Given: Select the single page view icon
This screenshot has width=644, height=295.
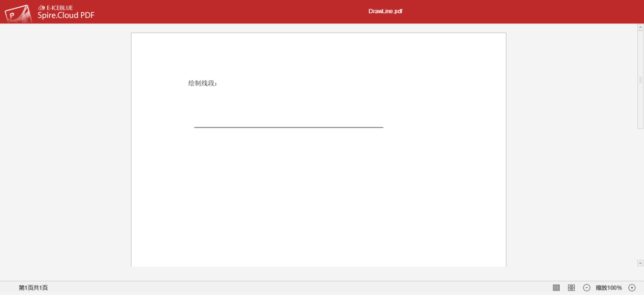Looking at the screenshot, I should pyautogui.click(x=556, y=287).
